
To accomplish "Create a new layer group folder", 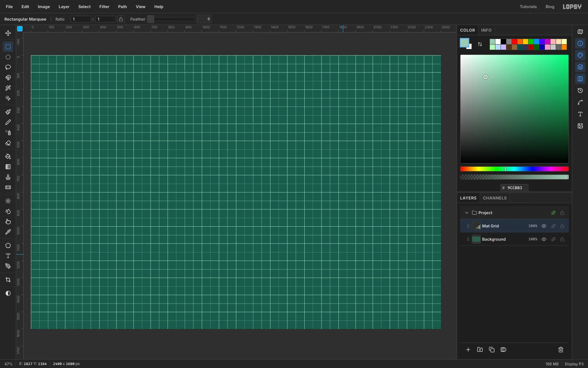I will click(x=480, y=350).
